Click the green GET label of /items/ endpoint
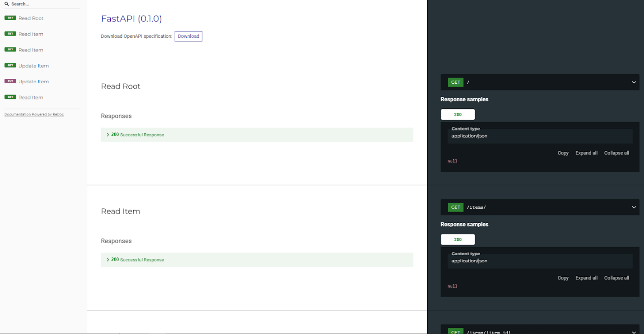644x334 pixels. (455, 208)
